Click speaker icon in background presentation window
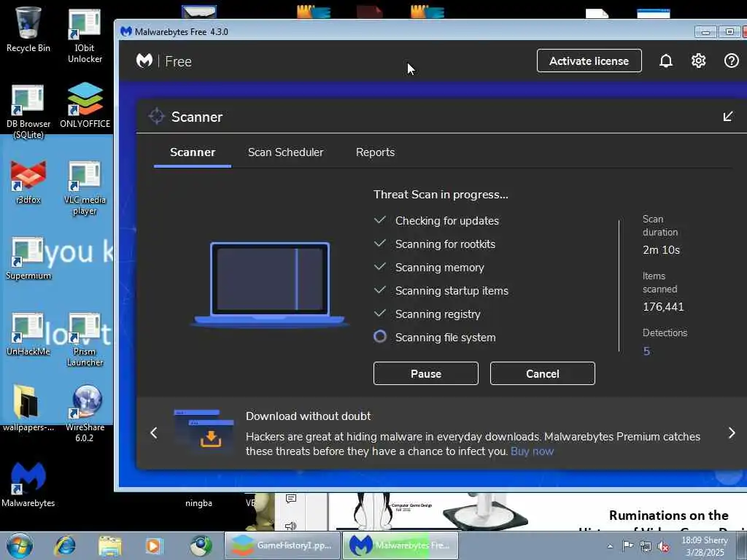 click(290, 526)
